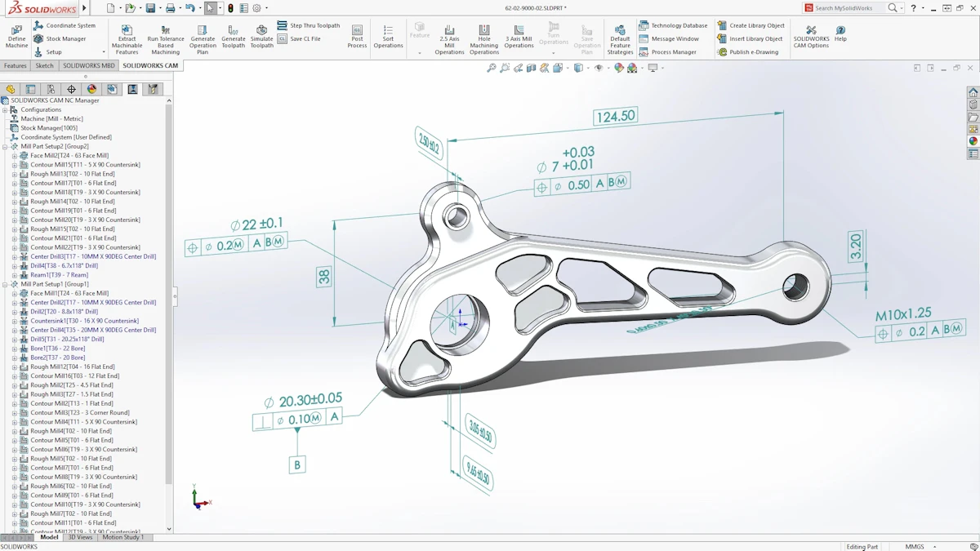Switch to Sketch tab
The height and width of the screenshot is (551, 980).
[x=44, y=65]
